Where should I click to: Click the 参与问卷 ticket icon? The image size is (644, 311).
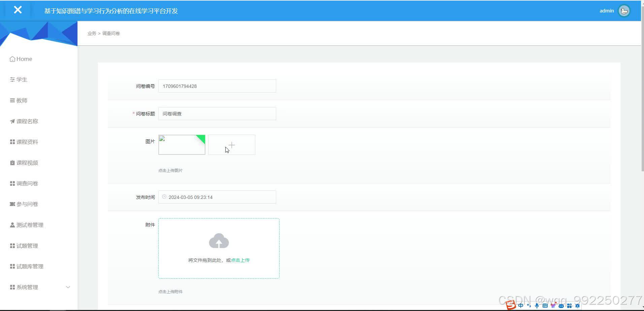(x=12, y=204)
